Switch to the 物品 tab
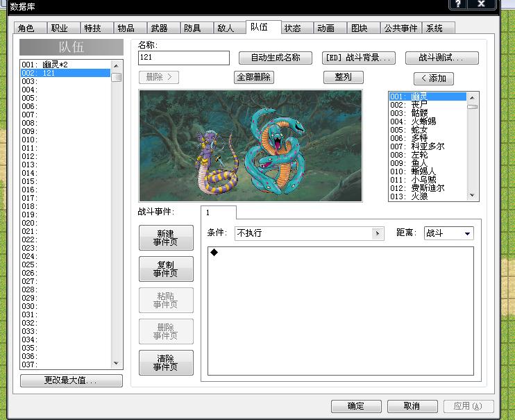Viewport: 515px width, 420px height. click(x=130, y=28)
